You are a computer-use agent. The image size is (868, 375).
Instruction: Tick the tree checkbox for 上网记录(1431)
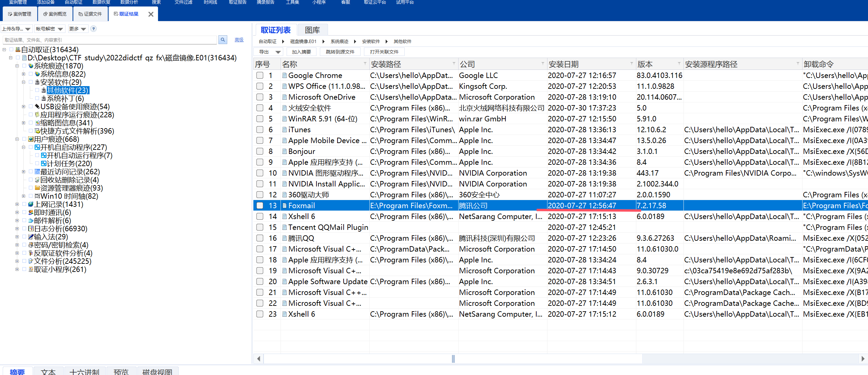(24, 204)
